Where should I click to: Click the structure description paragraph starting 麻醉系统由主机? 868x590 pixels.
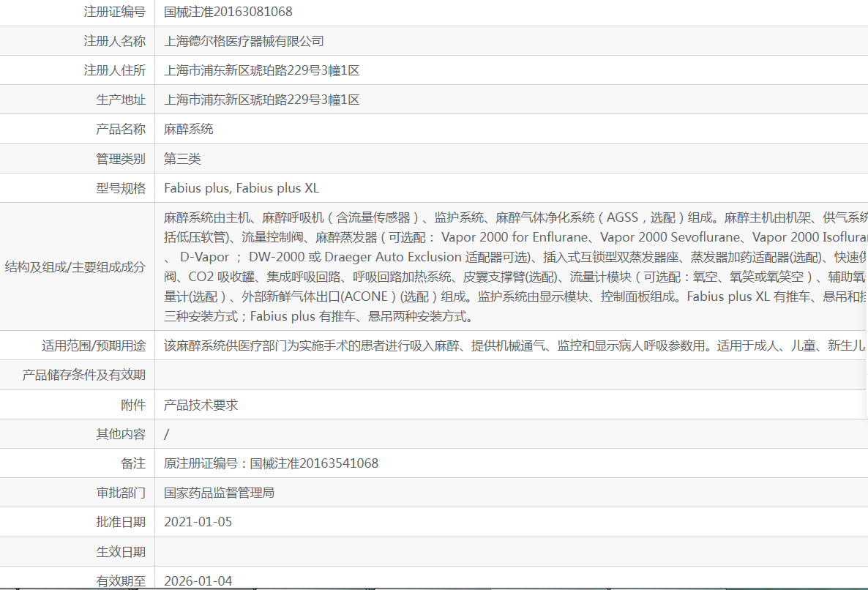tap(516, 266)
